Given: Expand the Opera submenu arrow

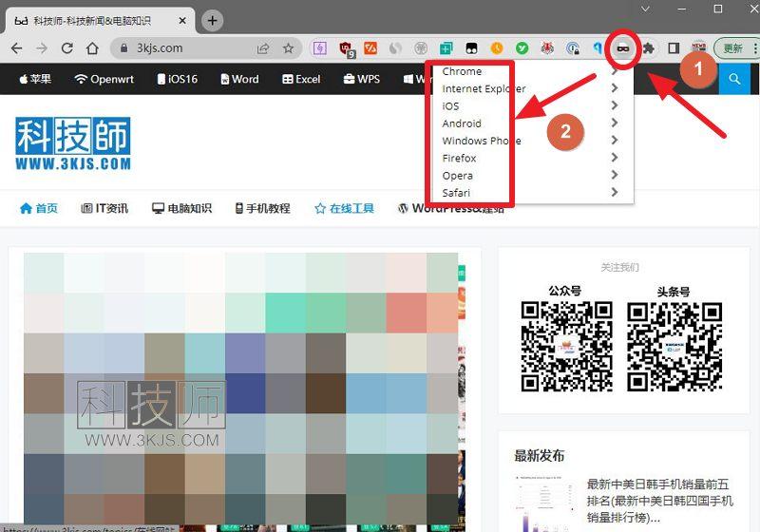Looking at the screenshot, I should coord(614,175).
